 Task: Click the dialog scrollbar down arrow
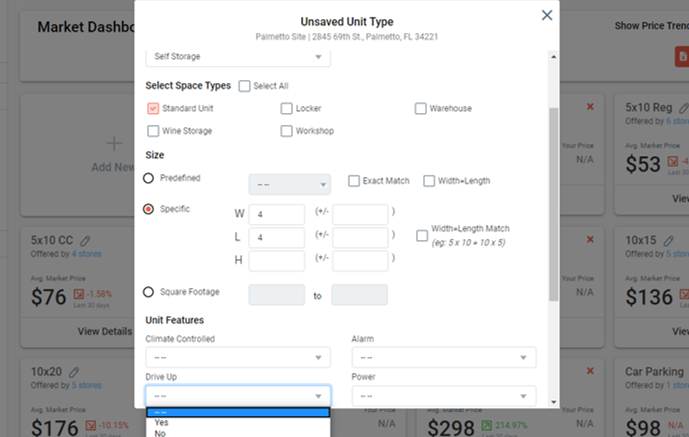click(554, 402)
